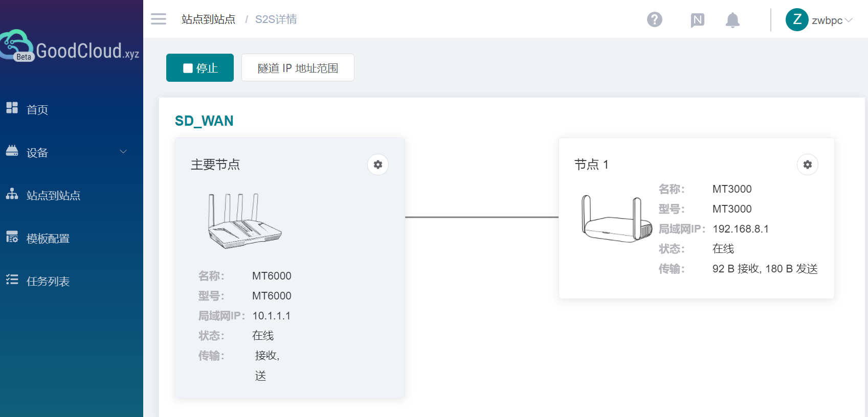Collapse the sidebar with the hamburger icon
The image size is (868, 417).
pos(159,19)
